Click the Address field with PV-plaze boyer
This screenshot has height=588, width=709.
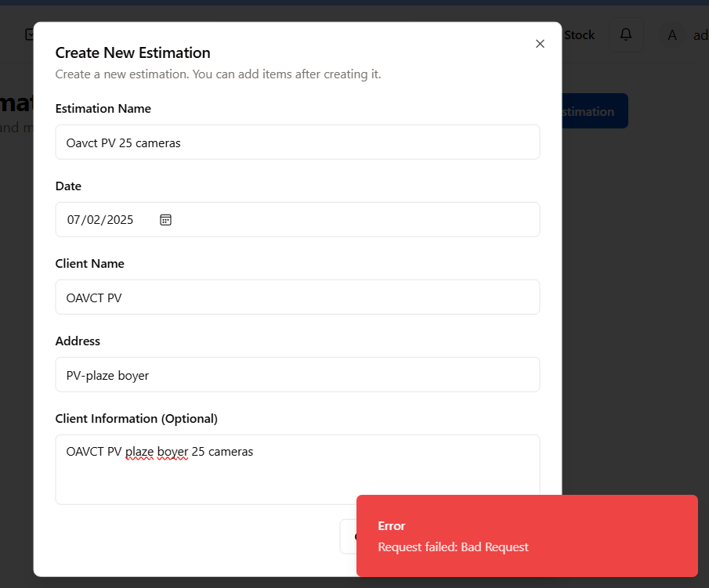coord(297,375)
